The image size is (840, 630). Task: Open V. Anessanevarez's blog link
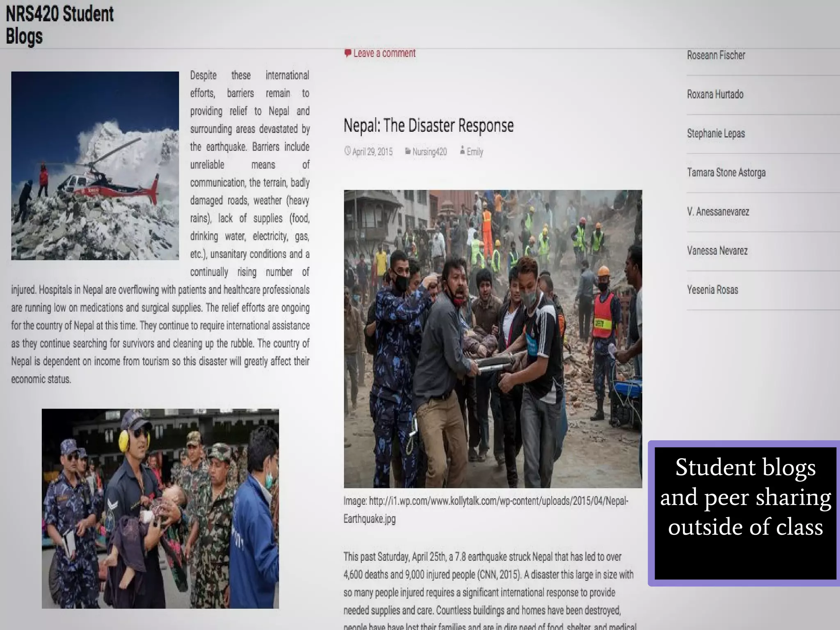point(718,212)
